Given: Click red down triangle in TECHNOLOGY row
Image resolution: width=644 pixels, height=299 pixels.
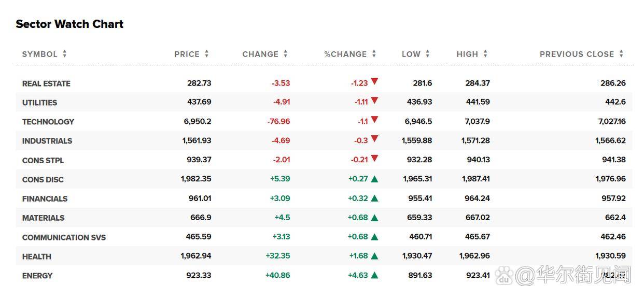Looking at the screenshot, I should 374,120.
